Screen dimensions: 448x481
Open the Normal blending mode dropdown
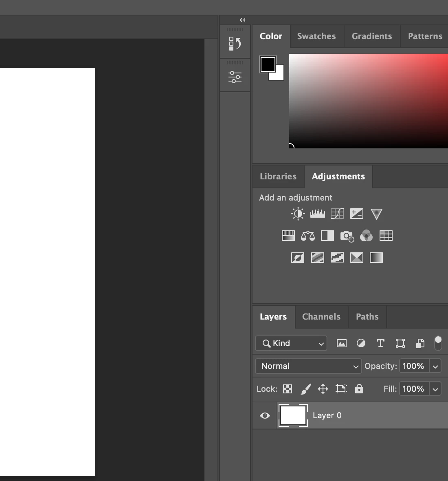point(308,366)
